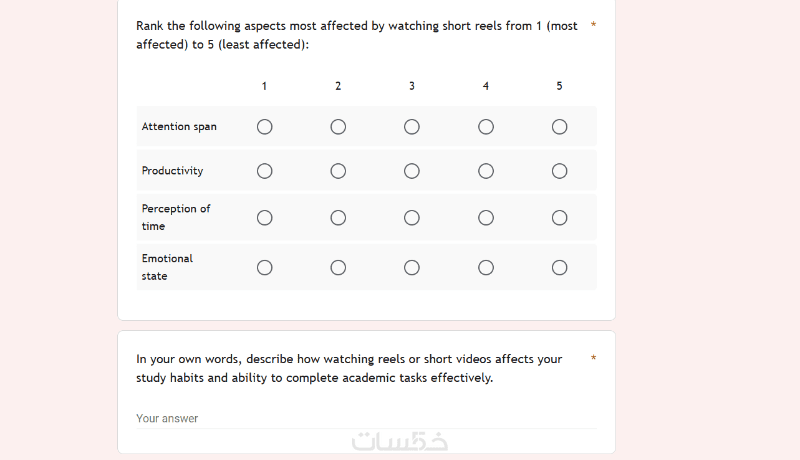The width and height of the screenshot is (800, 460).
Task: Select rank 2 for Attention span
Action: click(x=338, y=127)
